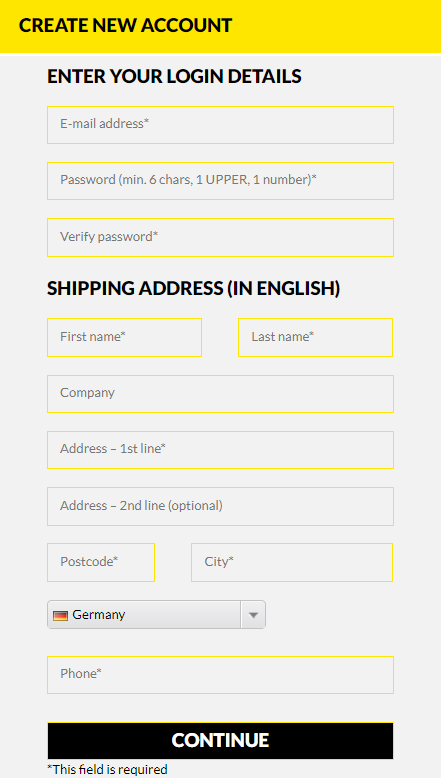Select the Verify password field

221,238
